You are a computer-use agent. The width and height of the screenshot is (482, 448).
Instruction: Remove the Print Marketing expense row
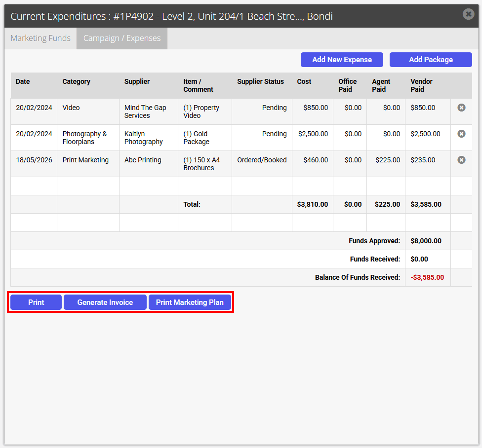point(461,160)
